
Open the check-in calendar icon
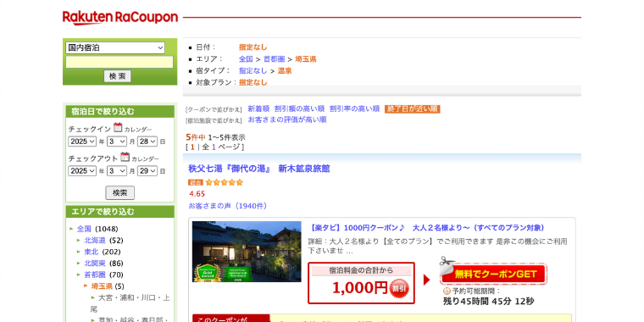point(118,127)
